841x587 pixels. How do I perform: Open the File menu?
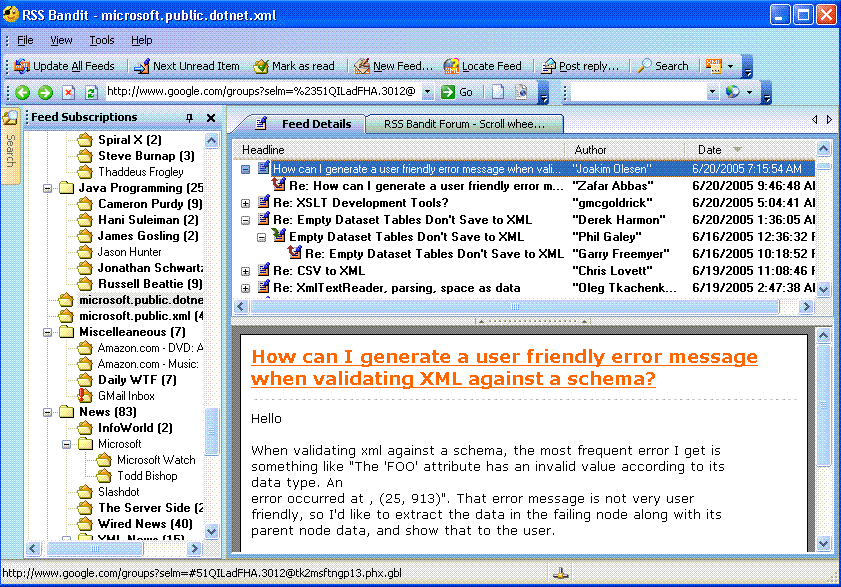25,40
